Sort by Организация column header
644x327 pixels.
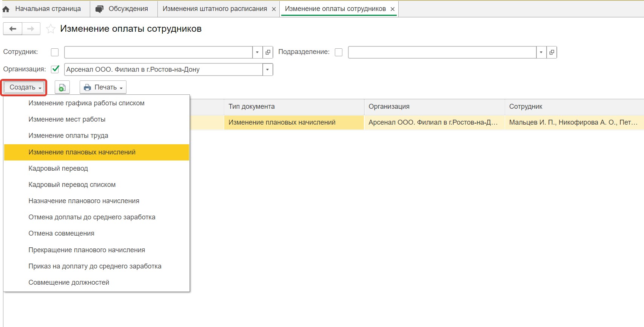434,107
